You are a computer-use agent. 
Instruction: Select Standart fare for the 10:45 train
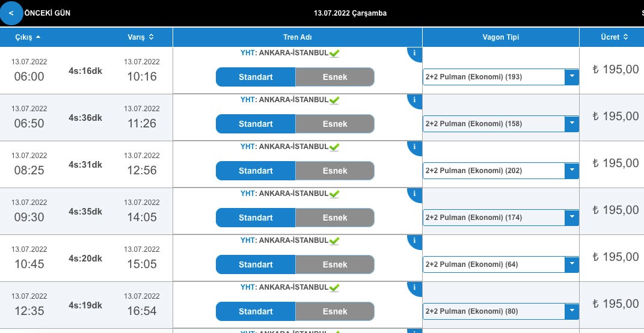click(x=256, y=264)
